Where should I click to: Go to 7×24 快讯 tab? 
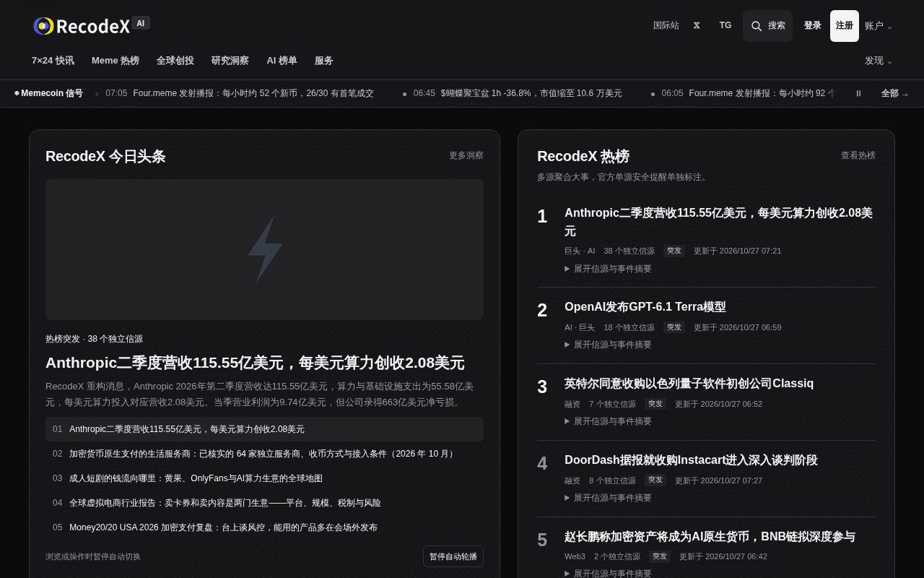coord(53,61)
